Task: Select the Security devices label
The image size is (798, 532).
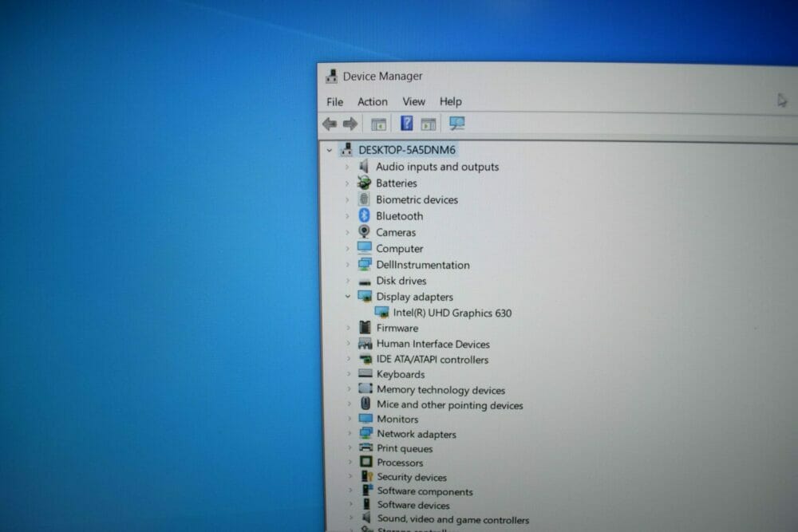Action: (412, 477)
